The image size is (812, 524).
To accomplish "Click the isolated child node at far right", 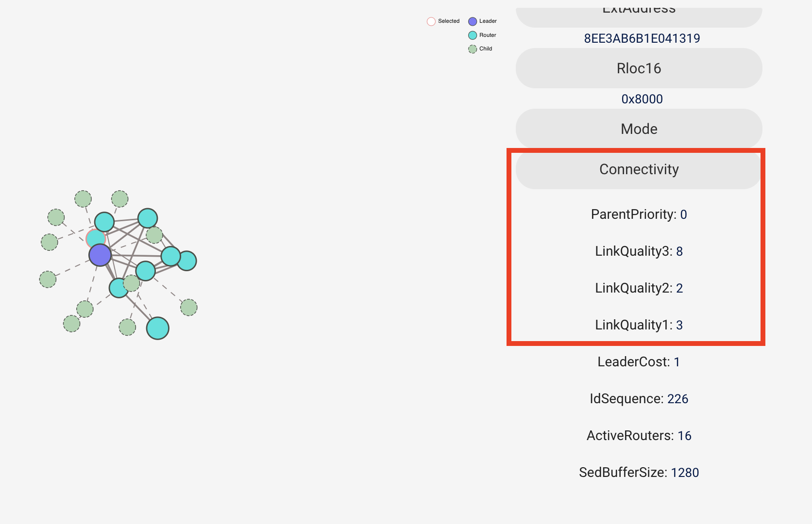I will click(189, 307).
